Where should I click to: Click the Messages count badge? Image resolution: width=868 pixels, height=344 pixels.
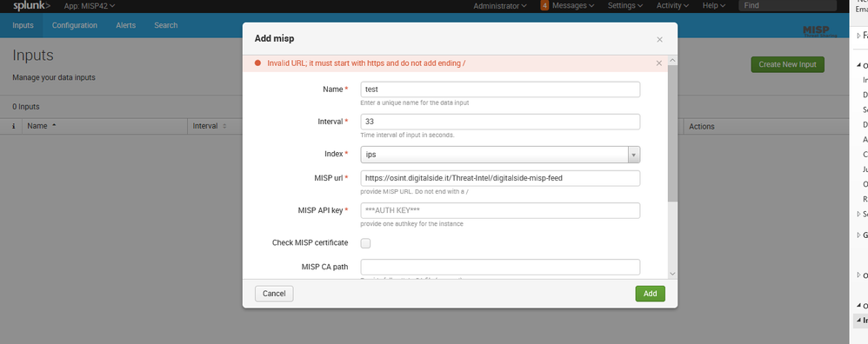[544, 5]
